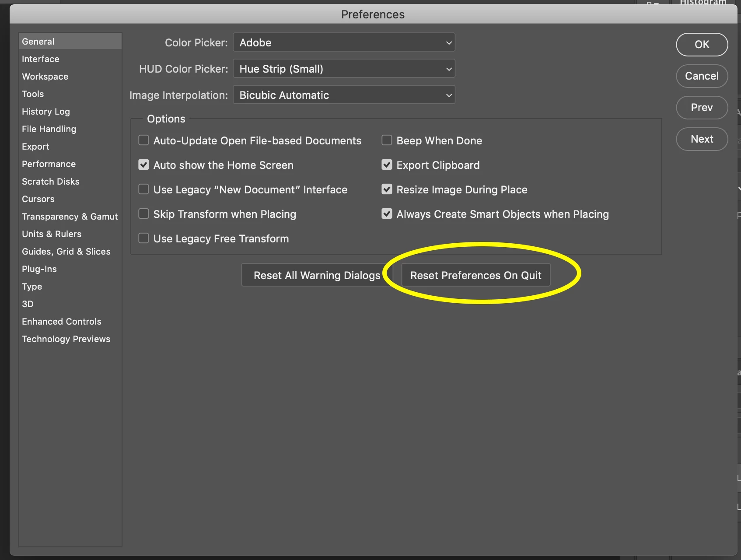Confirm preferences with OK button
This screenshot has height=560, width=741.
click(702, 44)
